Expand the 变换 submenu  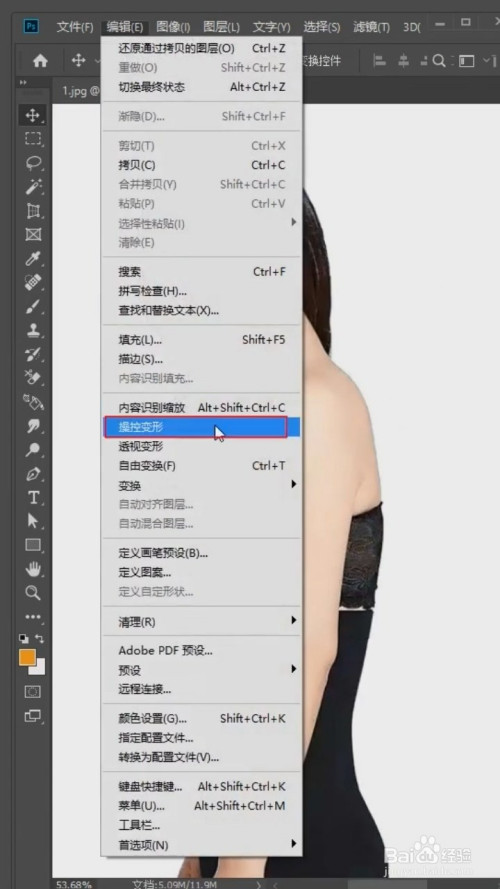(201, 485)
